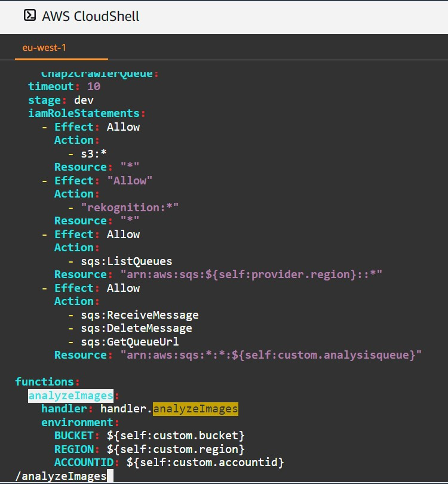Click the 'functions' section key
This screenshot has height=484, width=448.
click(44, 382)
